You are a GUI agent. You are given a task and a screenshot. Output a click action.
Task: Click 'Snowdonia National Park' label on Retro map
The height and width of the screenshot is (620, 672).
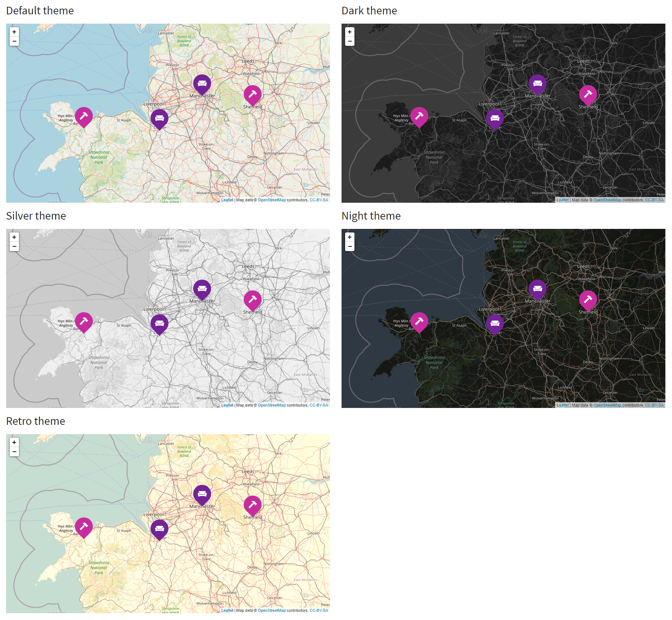99,568
